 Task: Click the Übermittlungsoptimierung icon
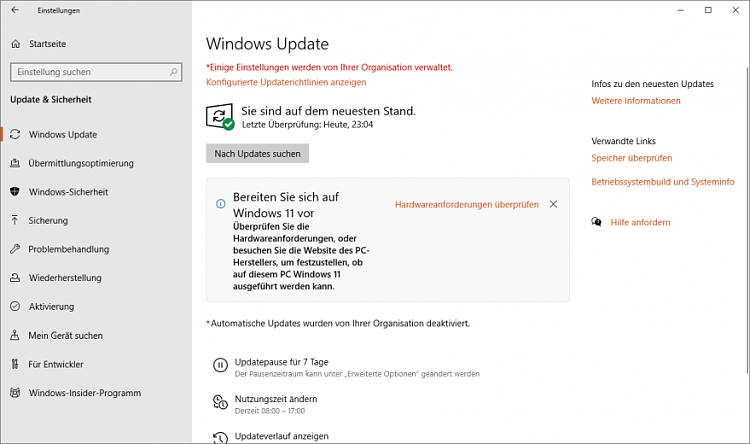click(15, 163)
